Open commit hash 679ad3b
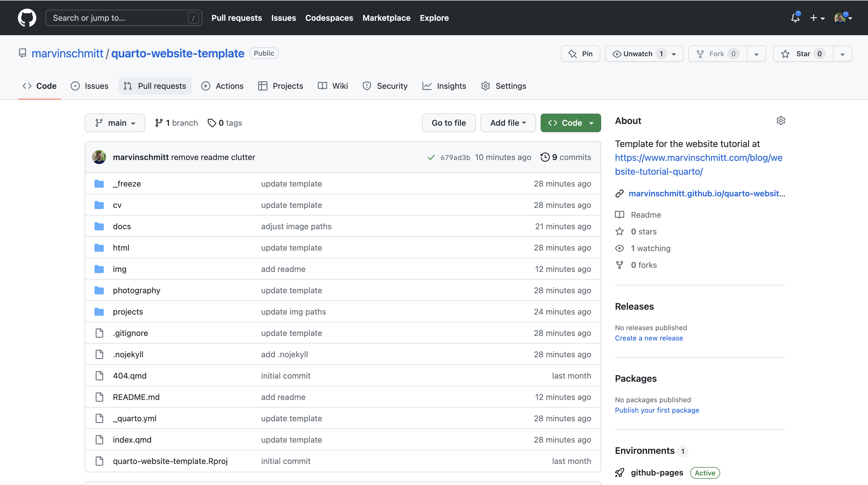Screen dimensions: 868x485 click(x=455, y=157)
